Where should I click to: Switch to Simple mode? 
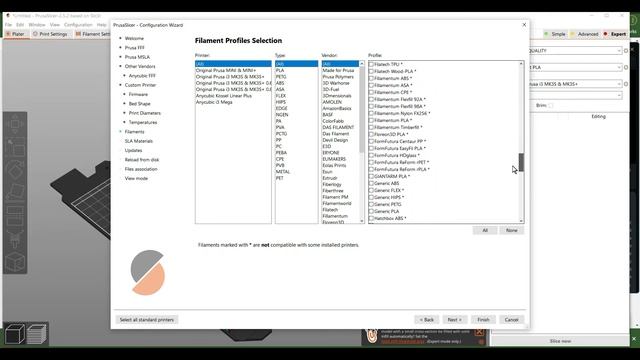555,34
